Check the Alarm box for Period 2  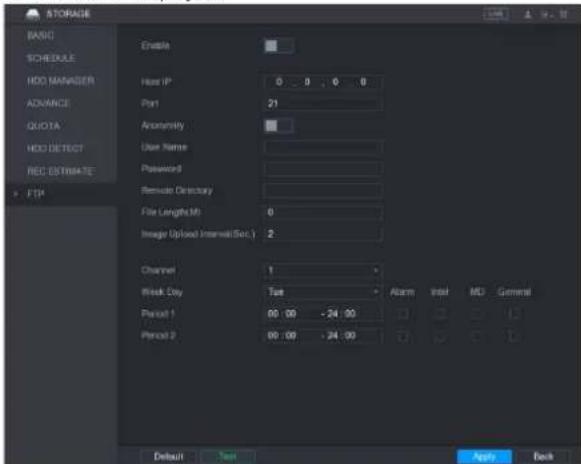click(x=403, y=337)
